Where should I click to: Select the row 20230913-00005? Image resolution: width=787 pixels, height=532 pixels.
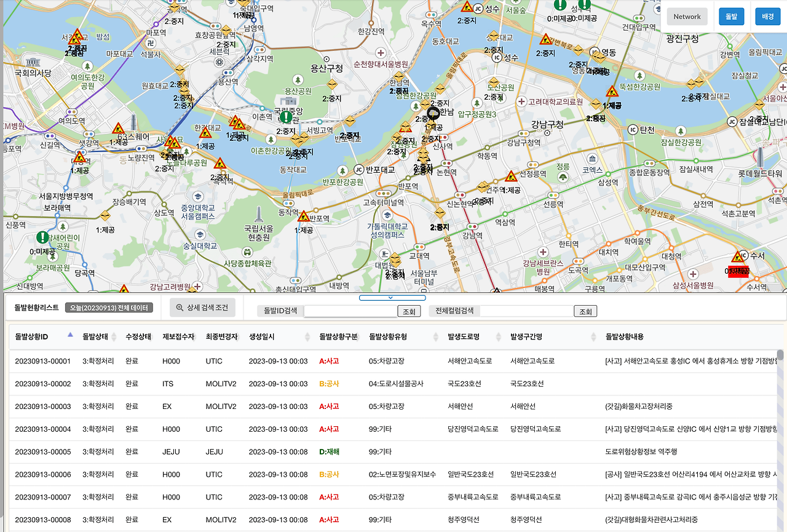coord(393,452)
